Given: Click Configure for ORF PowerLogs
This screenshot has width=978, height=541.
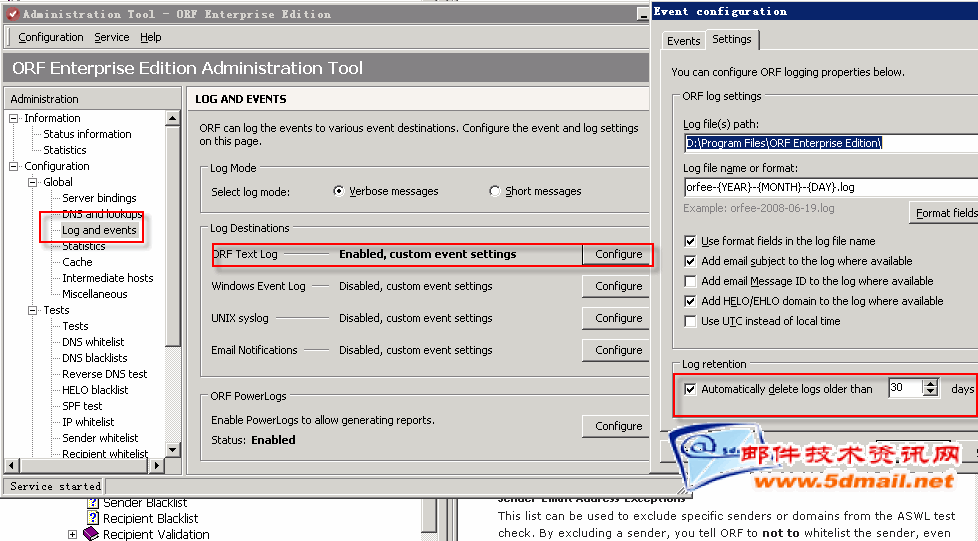Looking at the screenshot, I should tap(618, 426).
